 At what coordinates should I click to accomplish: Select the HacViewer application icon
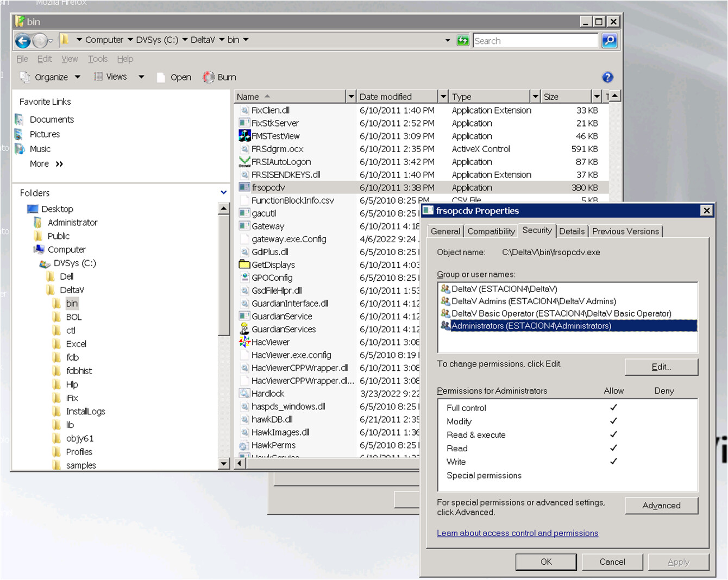tap(244, 342)
